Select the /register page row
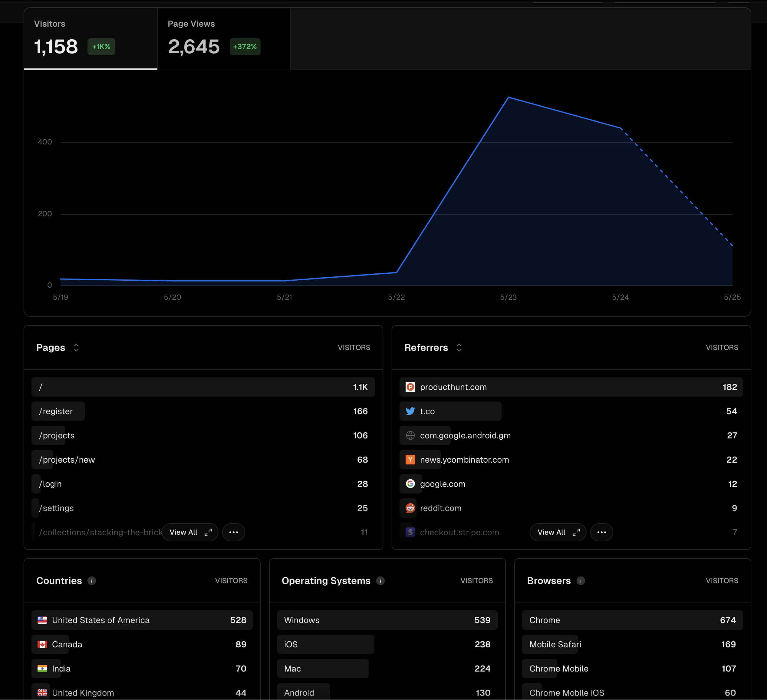 click(203, 411)
